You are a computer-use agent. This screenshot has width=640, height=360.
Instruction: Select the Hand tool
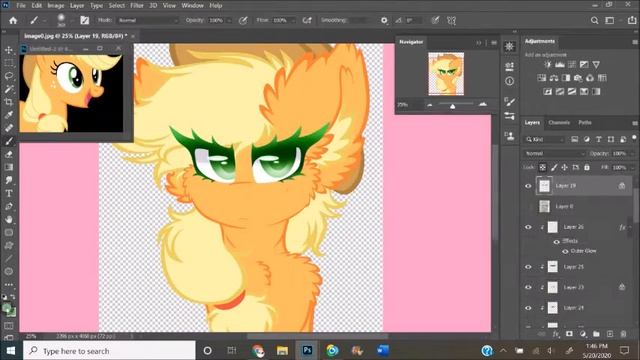9,219
